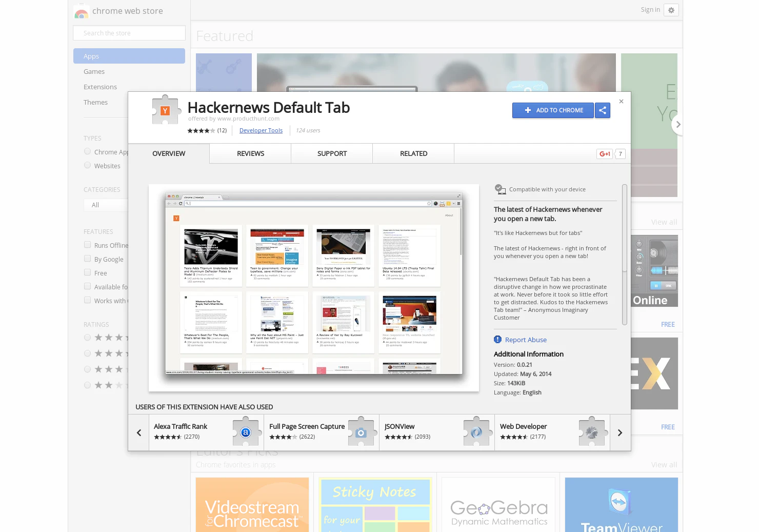
Task: Go to next related extensions
Action: tap(620, 432)
